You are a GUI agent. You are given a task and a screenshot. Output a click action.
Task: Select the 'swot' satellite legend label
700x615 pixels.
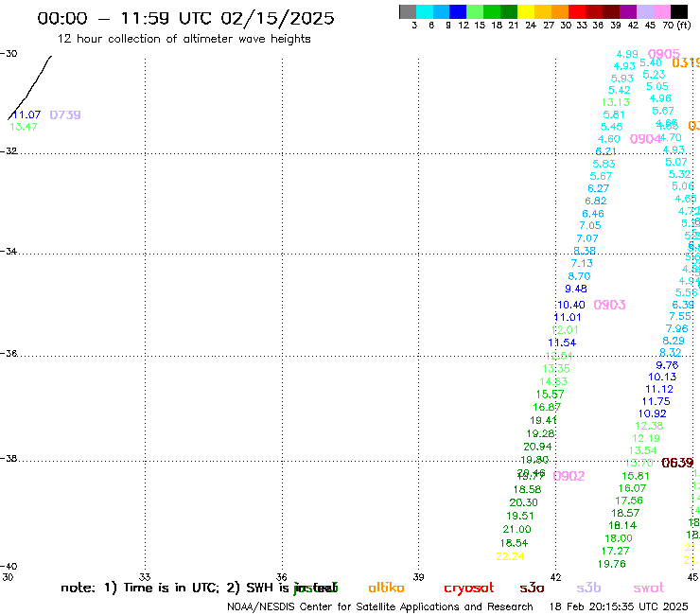(649, 589)
